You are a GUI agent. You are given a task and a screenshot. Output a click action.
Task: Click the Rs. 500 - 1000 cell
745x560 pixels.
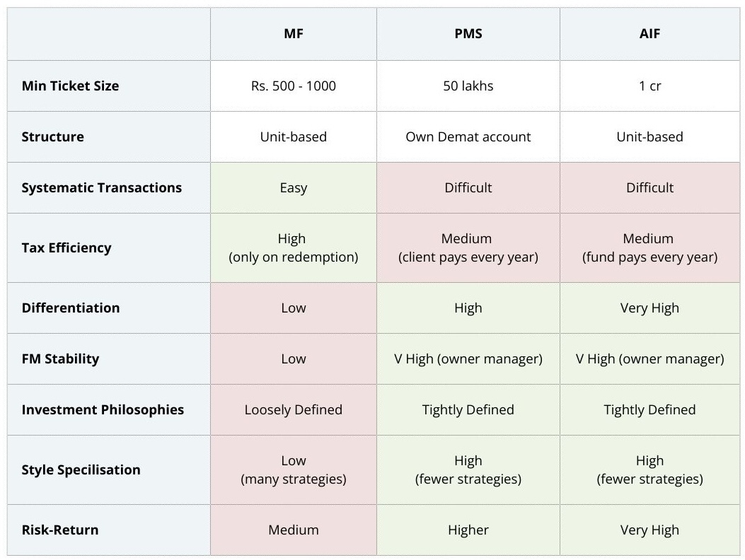click(293, 86)
